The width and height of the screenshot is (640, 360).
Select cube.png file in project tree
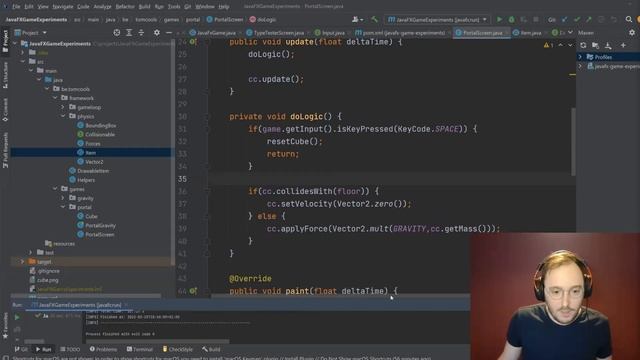[x=47, y=280]
